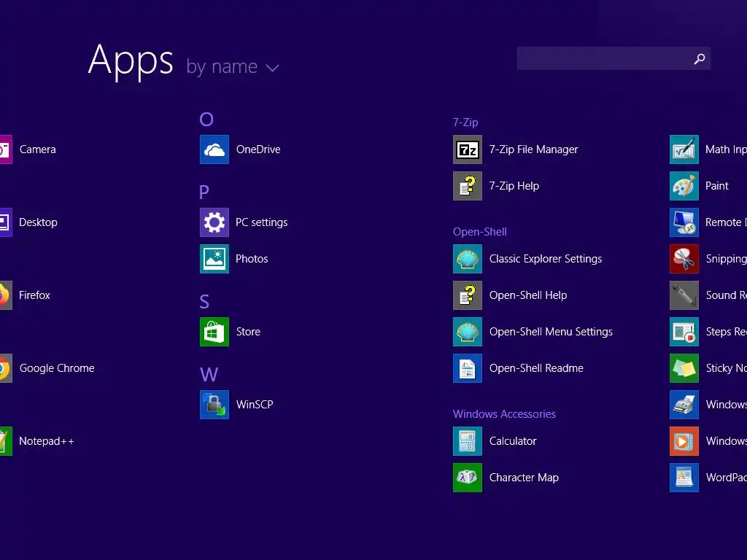Open the Notepad++ icon
The image size is (747, 560).
click(x=6, y=441)
